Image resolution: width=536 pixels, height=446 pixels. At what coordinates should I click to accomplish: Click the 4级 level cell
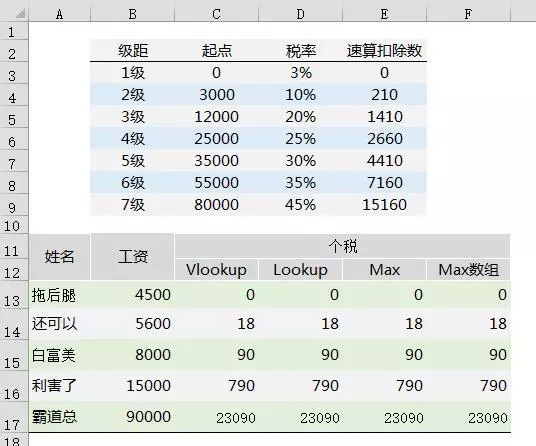[133, 138]
